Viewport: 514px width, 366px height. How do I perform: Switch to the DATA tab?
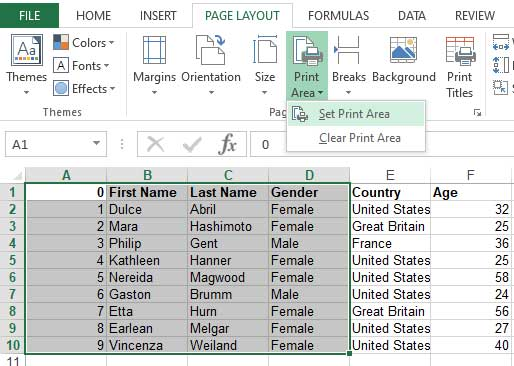[412, 15]
